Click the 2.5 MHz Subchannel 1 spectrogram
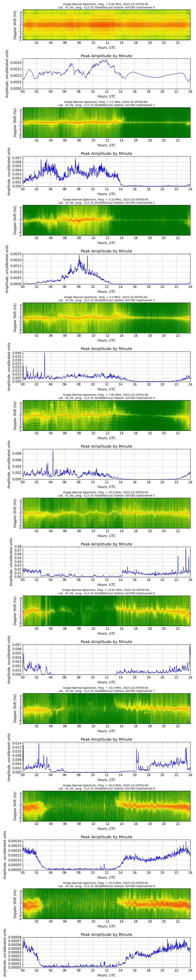196x980 pixels. point(107,122)
